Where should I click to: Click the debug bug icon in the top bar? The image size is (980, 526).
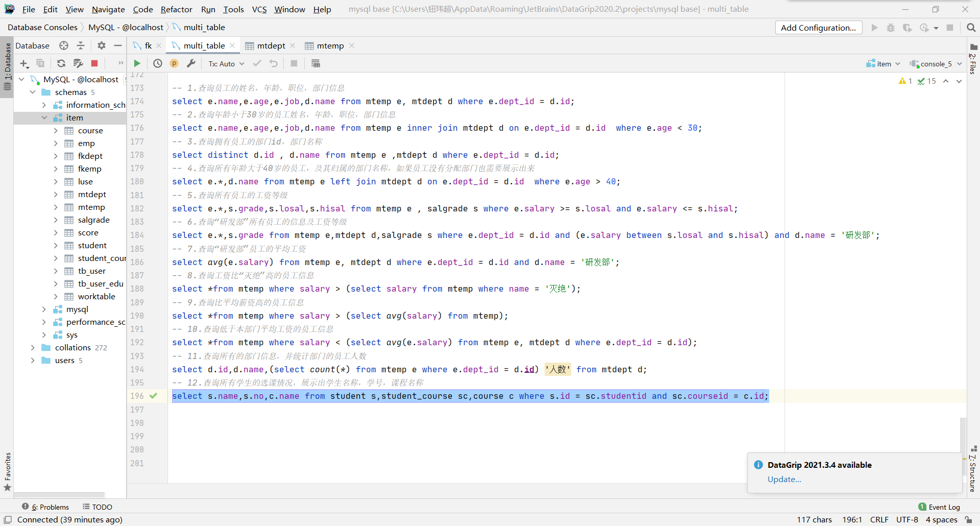point(891,28)
